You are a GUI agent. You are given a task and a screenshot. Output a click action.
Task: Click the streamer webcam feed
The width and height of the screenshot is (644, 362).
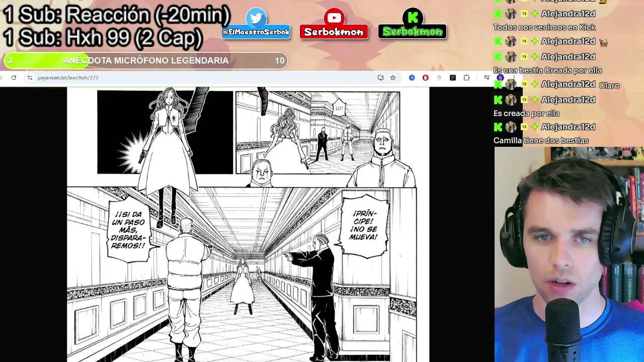[x=569, y=254]
